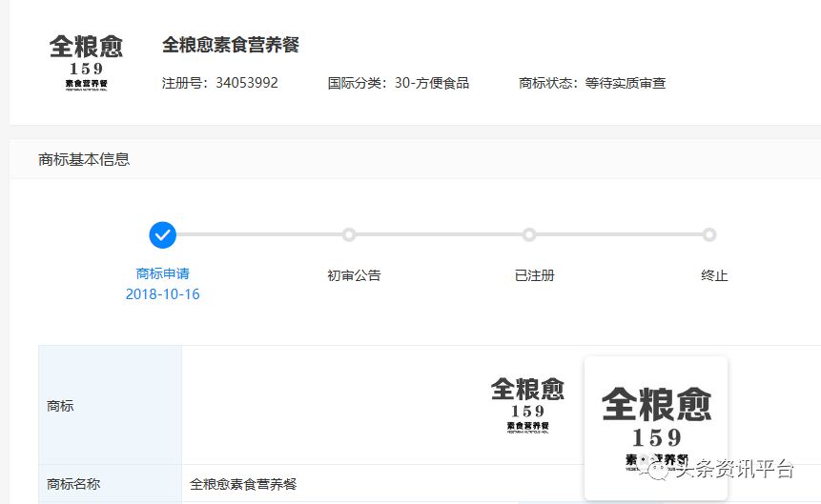Click the blue checkmark step circle

coord(163,234)
